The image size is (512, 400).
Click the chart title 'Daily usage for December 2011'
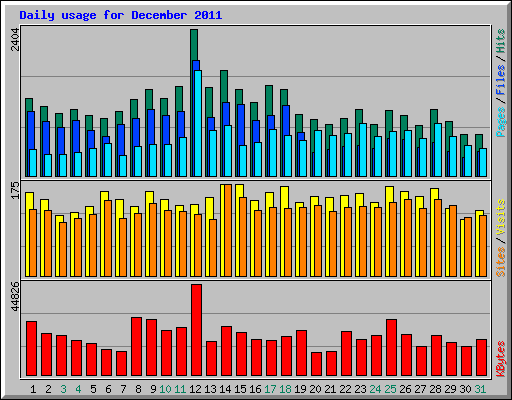coord(120,15)
